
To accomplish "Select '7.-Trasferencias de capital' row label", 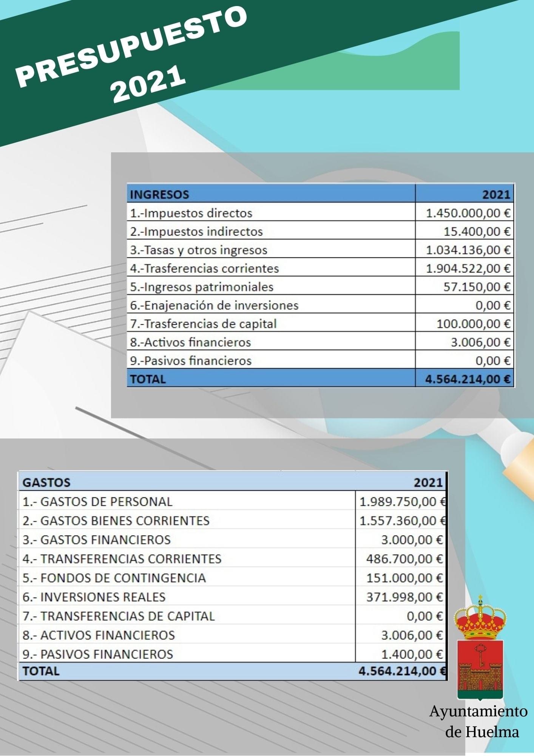I will [203, 324].
